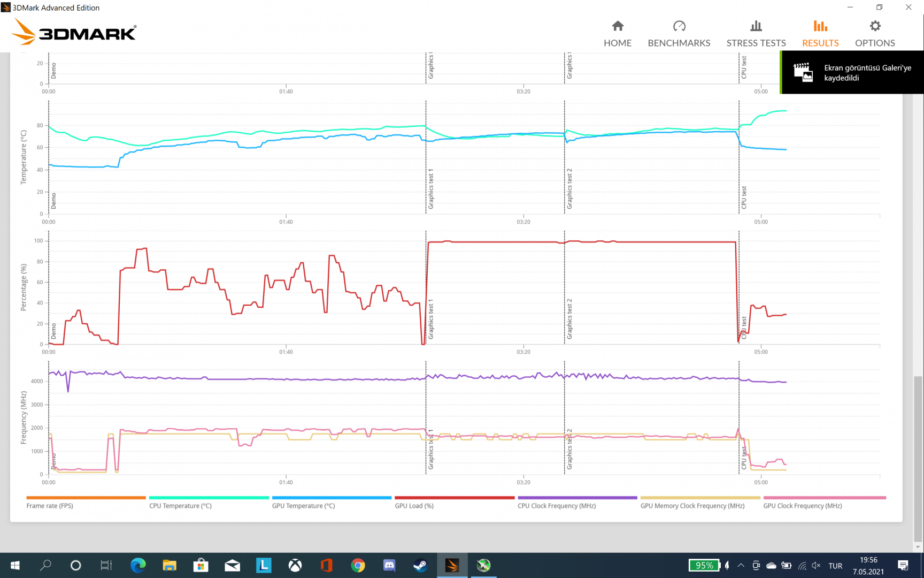Click the Percentage (%) axis title

coord(24,287)
